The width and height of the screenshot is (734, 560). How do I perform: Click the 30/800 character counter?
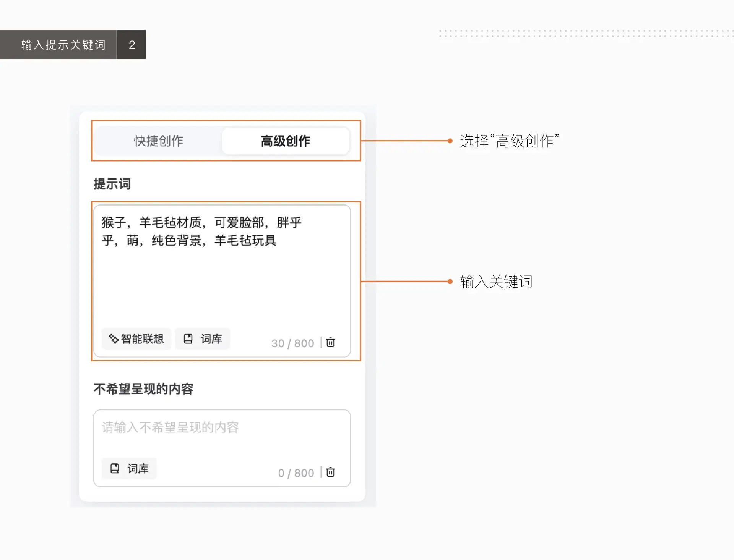coord(292,343)
